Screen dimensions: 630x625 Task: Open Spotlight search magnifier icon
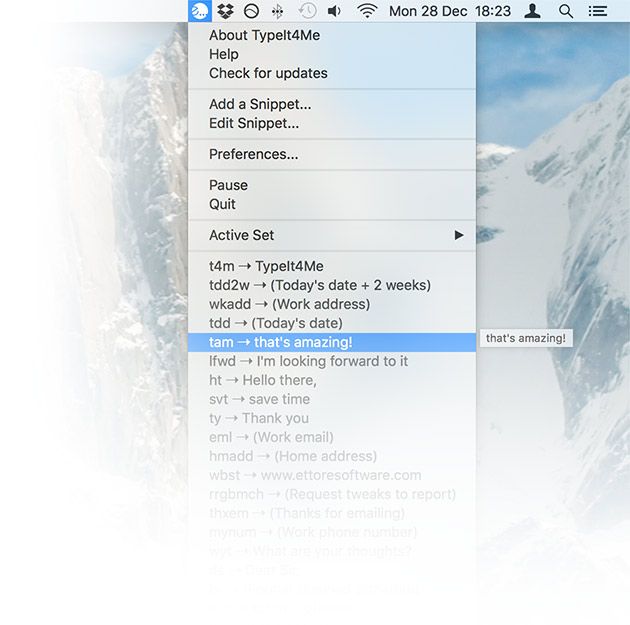(566, 11)
